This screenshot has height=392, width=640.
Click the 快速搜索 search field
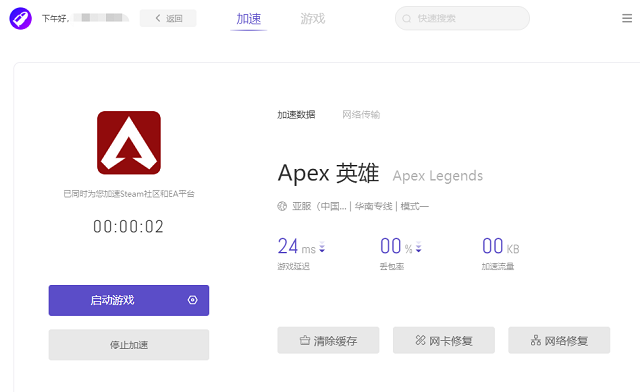[462, 18]
